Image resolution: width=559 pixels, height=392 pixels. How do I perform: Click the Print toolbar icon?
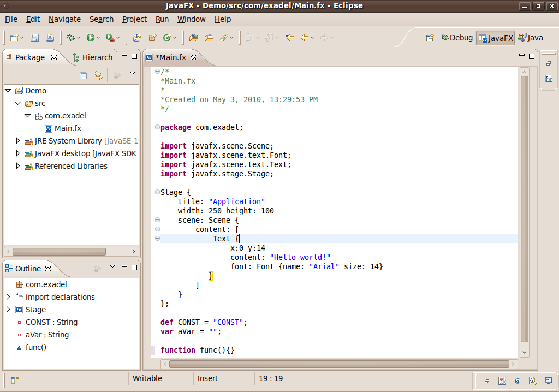point(50,38)
